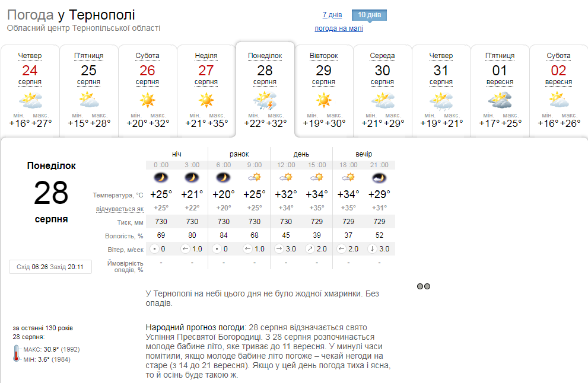The height and width of the screenshot is (383, 588).
Task: Click rainy cloud icon for Четвер 31
Action: click(441, 101)
